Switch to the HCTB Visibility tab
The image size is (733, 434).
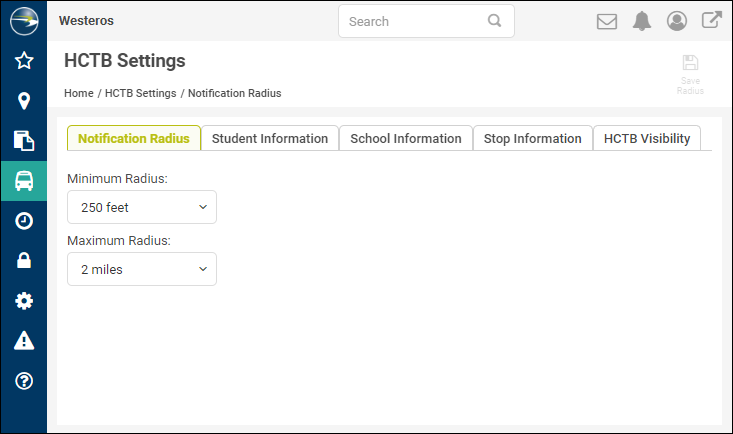click(647, 138)
